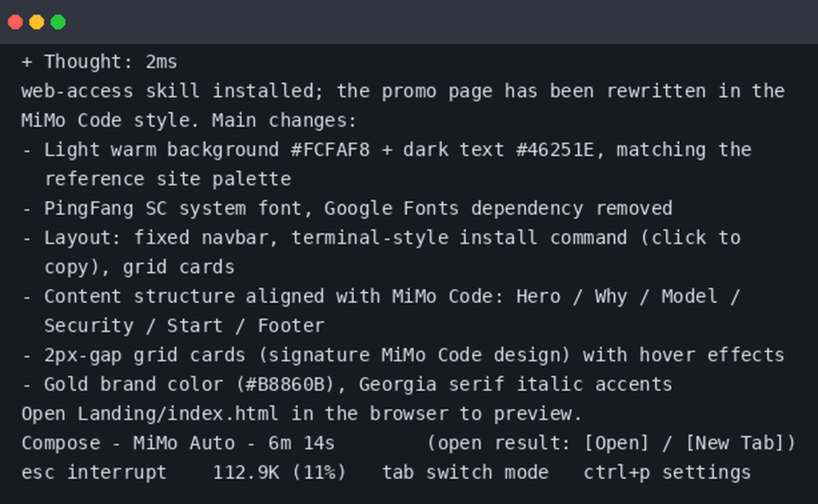Click the PingFang SC system font bullet line

(347, 209)
